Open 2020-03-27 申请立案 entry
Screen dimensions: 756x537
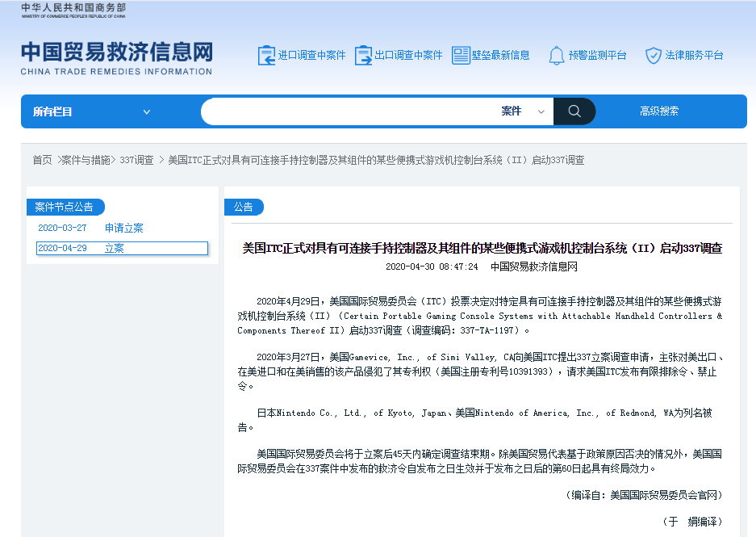pos(90,228)
